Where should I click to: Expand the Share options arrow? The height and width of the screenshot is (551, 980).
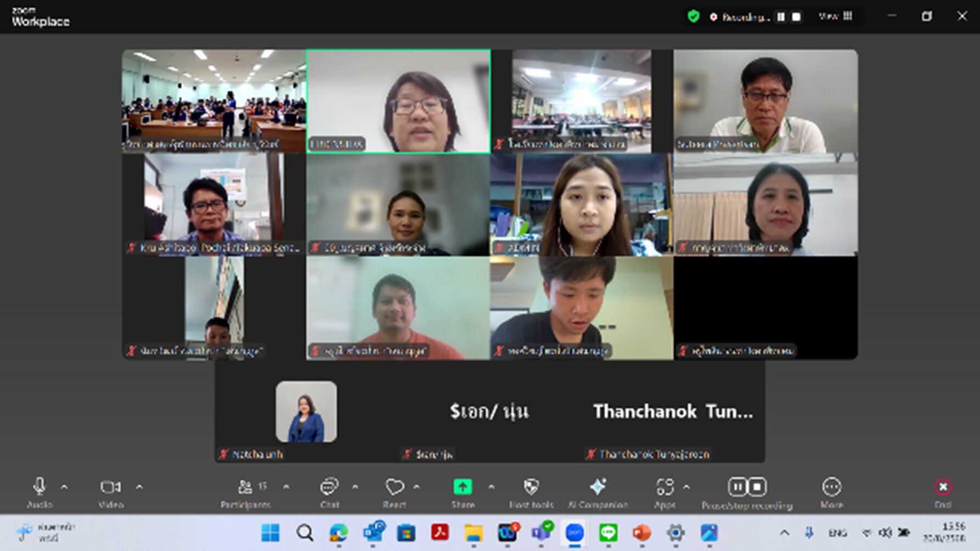(x=491, y=487)
